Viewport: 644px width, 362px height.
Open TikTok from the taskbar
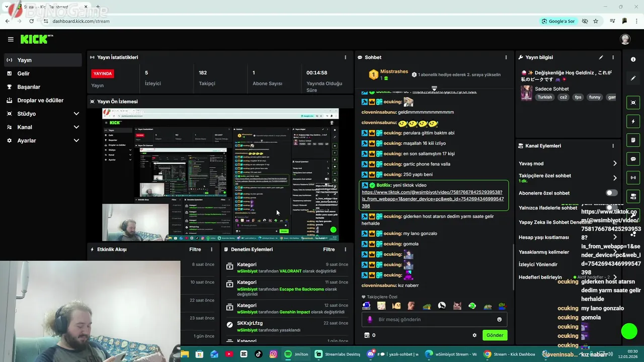point(259,354)
